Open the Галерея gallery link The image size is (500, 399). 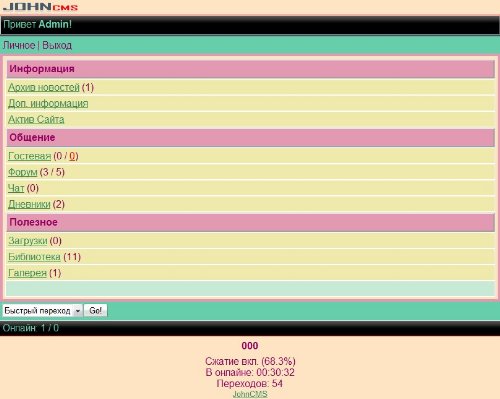[x=27, y=273]
